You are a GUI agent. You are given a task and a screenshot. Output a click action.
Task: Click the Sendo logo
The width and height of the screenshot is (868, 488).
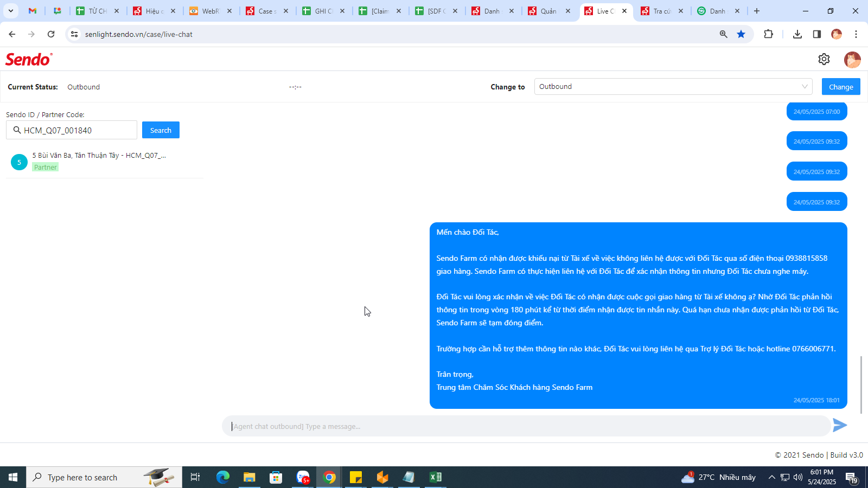(x=29, y=59)
